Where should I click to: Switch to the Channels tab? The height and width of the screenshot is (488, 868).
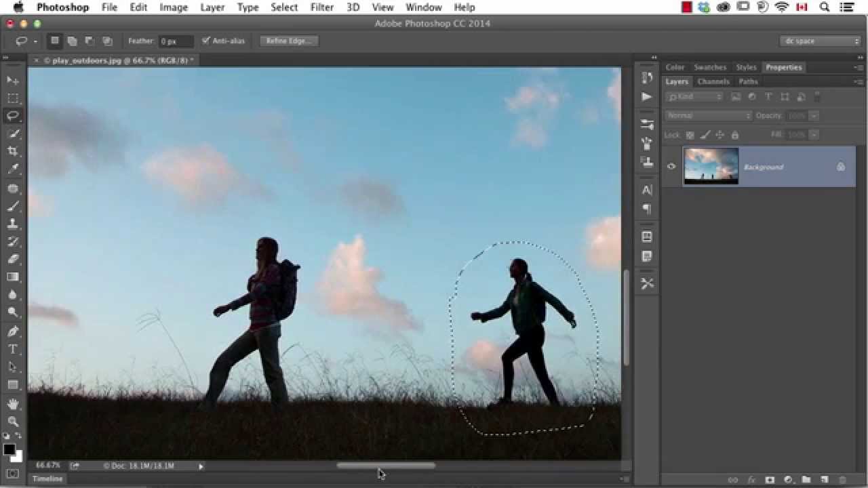tap(713, 81)
